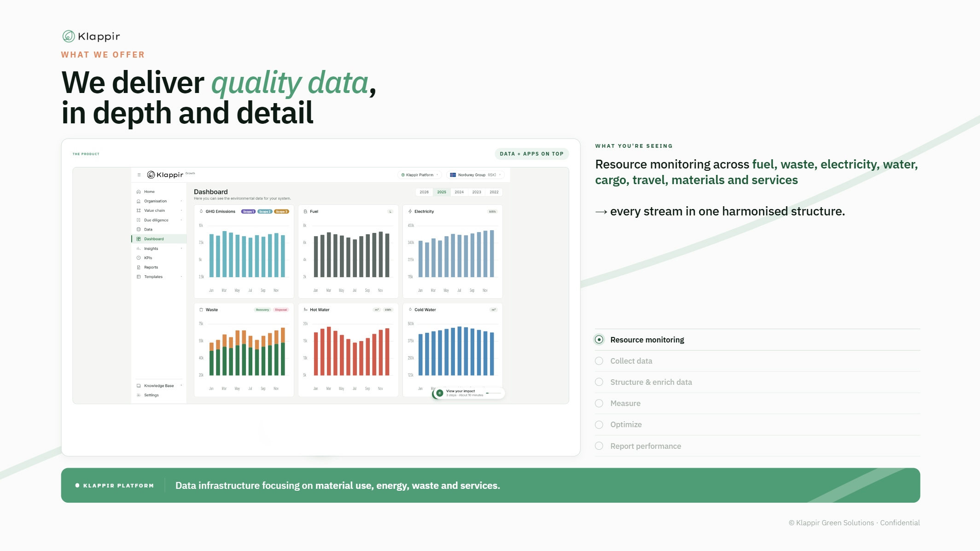Select the Resource monitoring radio button
This screenshot has height=551, width=980.
(x=599, y=340)
